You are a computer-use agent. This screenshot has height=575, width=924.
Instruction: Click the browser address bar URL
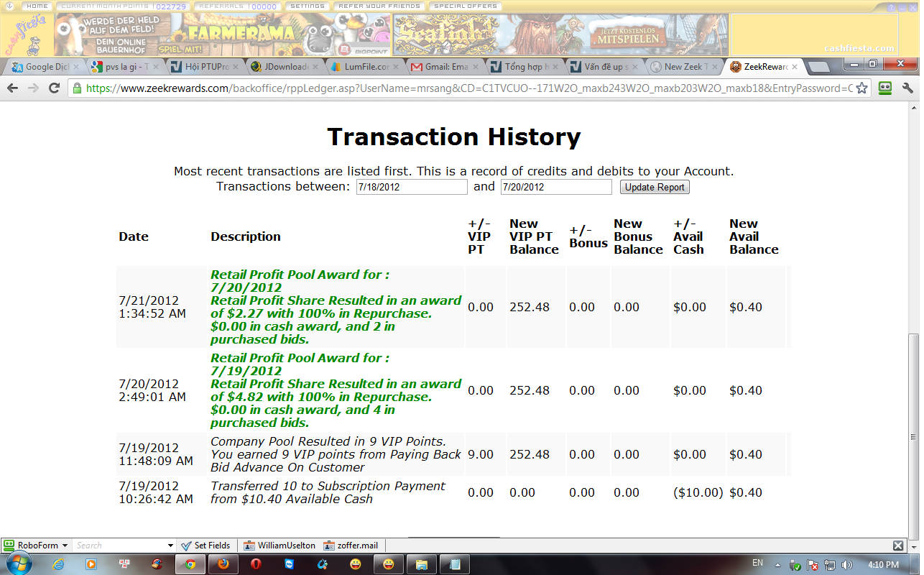tap(468, 88)
